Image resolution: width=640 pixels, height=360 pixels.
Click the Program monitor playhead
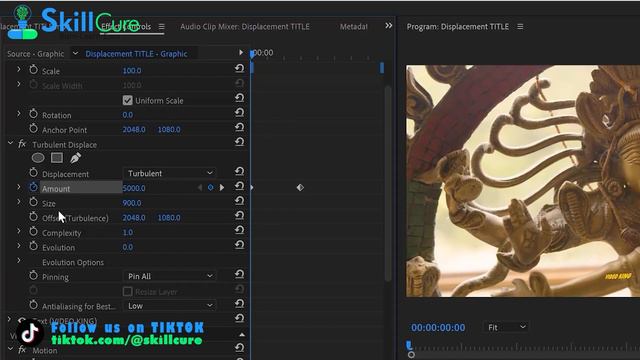(409, 345)
